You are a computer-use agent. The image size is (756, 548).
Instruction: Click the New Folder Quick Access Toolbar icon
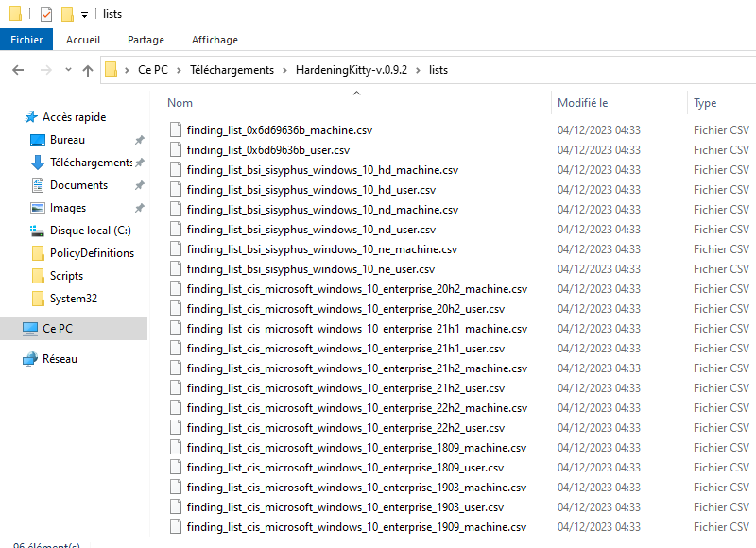66,13
